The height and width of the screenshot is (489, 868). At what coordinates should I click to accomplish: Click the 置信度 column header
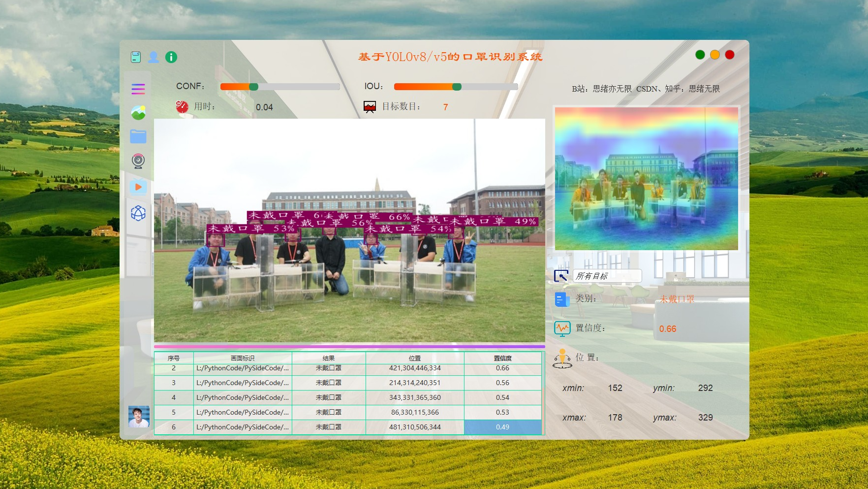click(x=502, y=358)
